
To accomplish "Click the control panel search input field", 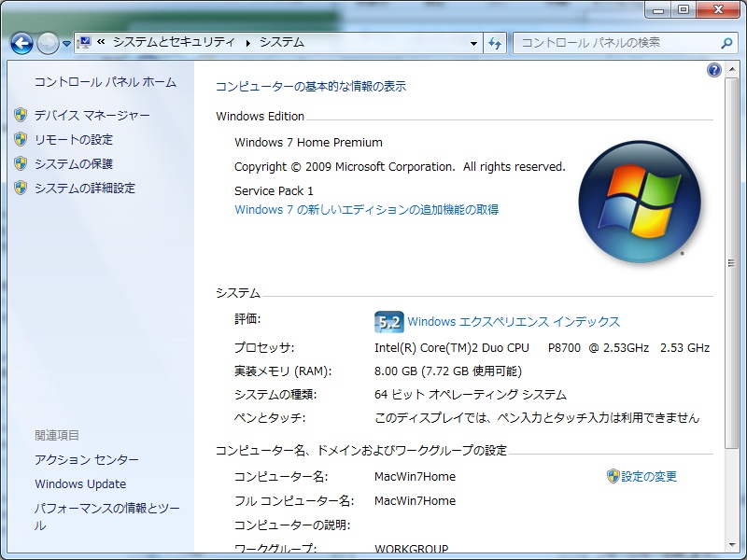I will pyautogui.click(x=607, y=43).
